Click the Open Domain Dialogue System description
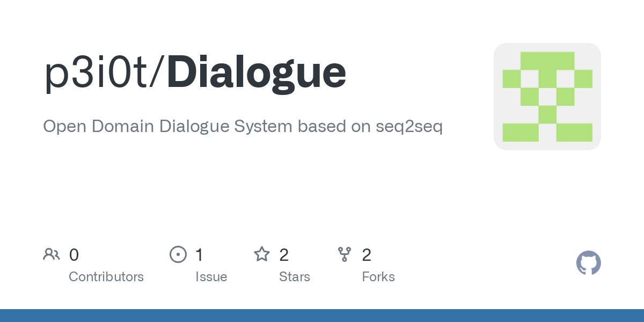 243,127
